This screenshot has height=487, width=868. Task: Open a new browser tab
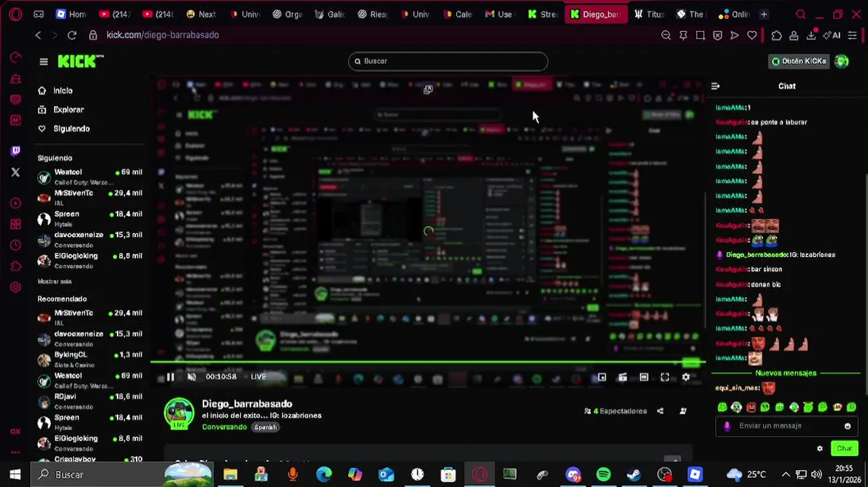[764, 14]
